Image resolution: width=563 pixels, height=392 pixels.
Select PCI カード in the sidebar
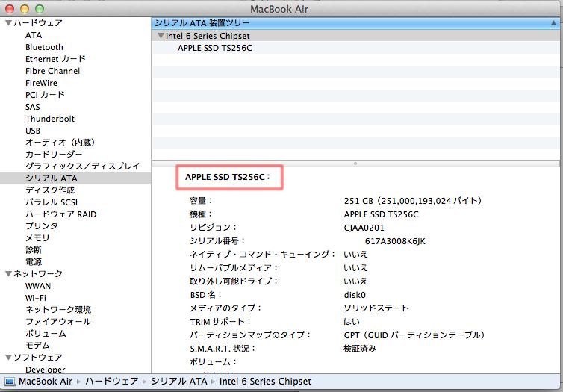(x=45, y=95)
